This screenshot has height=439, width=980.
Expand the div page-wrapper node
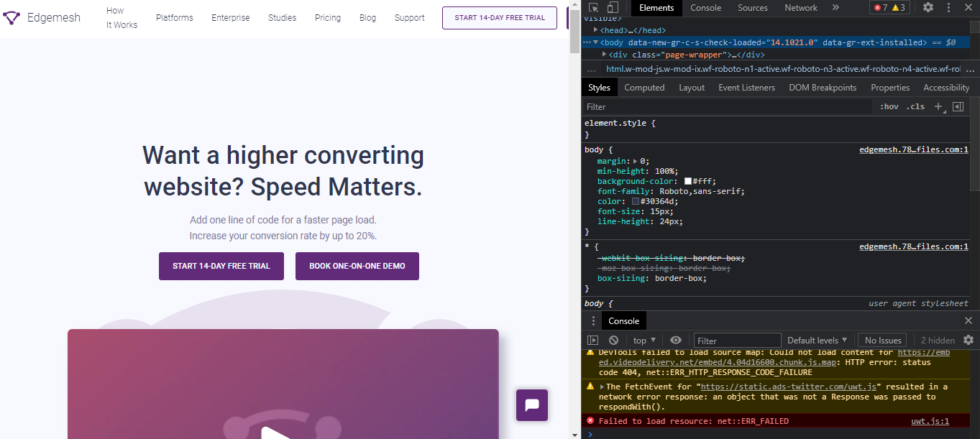coord(605,55)
